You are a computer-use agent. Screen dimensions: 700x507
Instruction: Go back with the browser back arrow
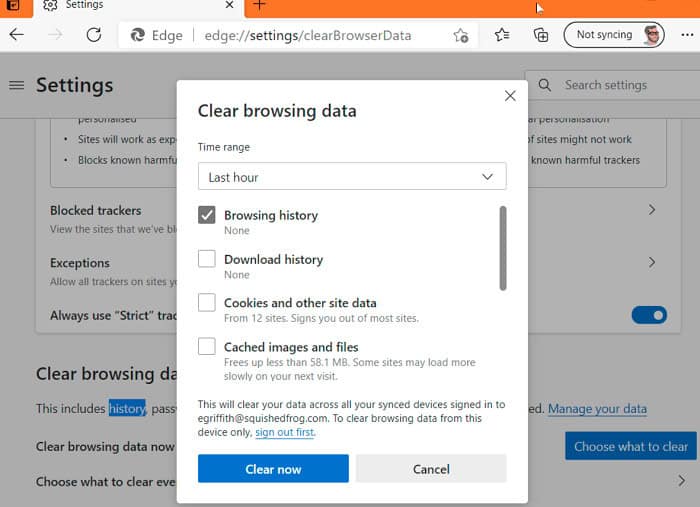coord(17,34)
